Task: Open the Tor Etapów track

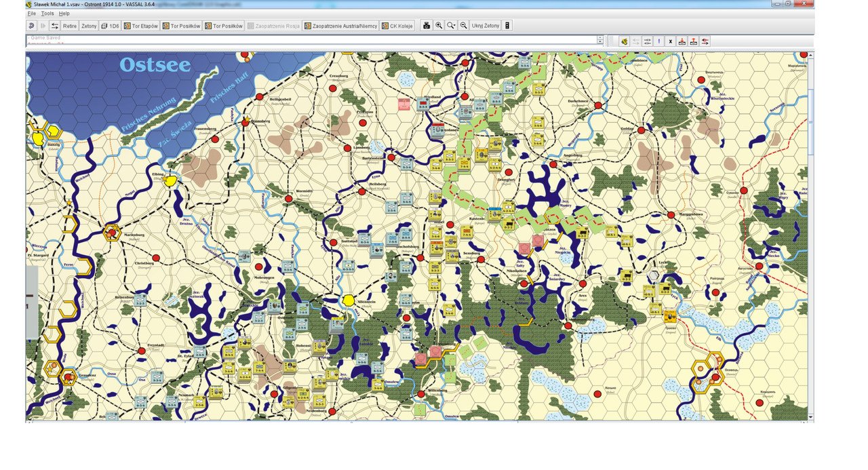Action: [x=141, y=26]
